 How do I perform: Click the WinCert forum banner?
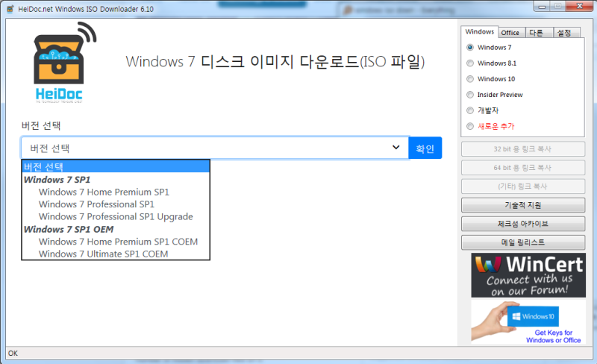528,275
